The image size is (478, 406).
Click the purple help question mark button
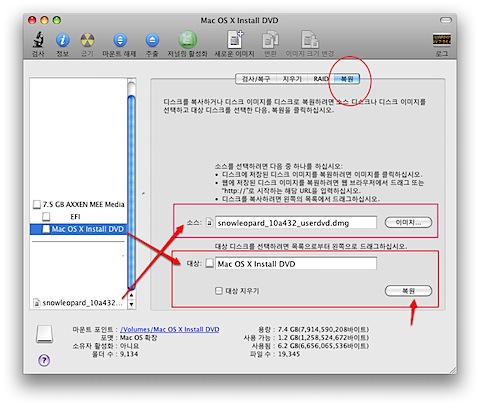[44, 360]
